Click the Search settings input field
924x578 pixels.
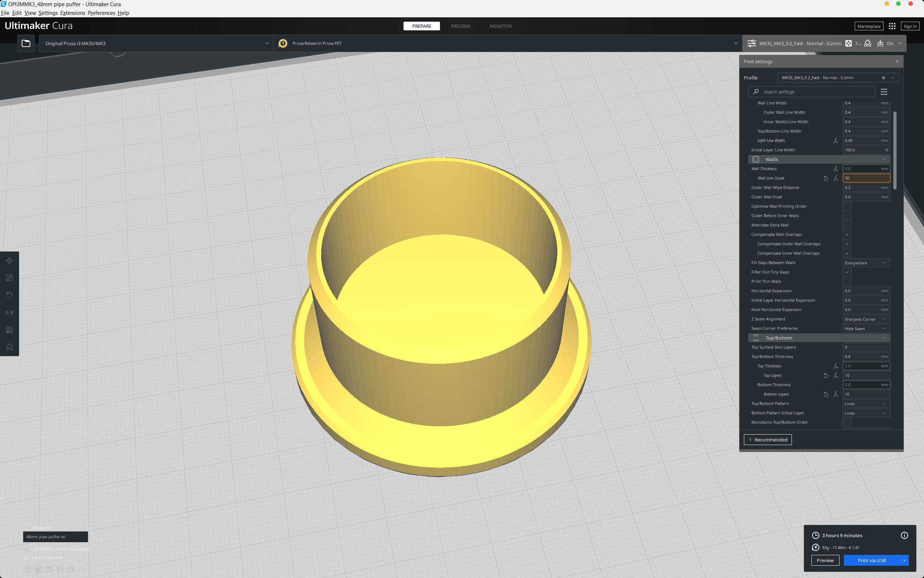point(811,92)
